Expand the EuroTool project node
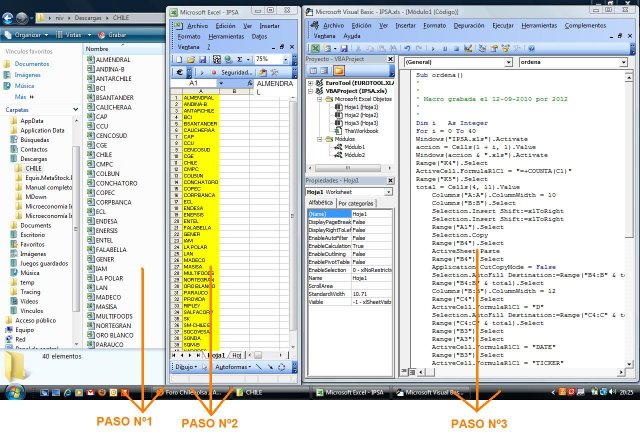The image size is (640, 442). 310,83
